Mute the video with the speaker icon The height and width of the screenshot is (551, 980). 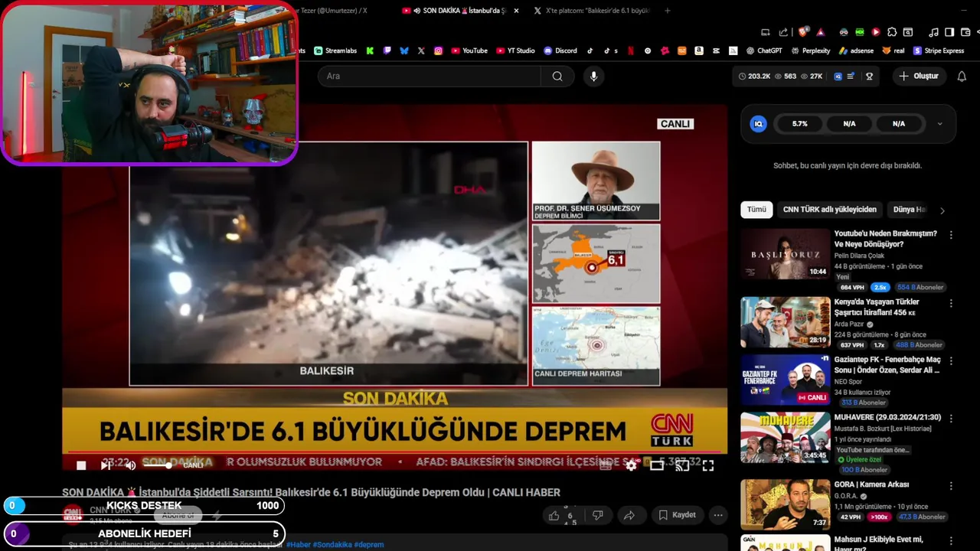point(130,465)
